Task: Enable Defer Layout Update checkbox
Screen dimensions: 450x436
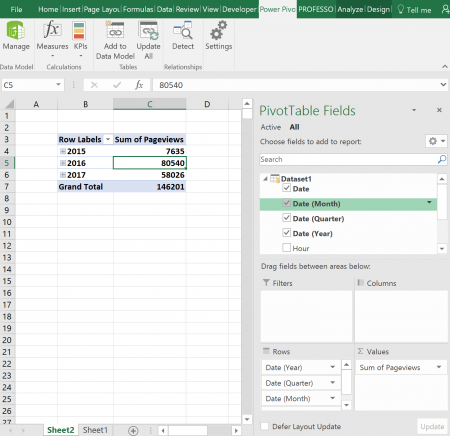Action: coord(265,426)
